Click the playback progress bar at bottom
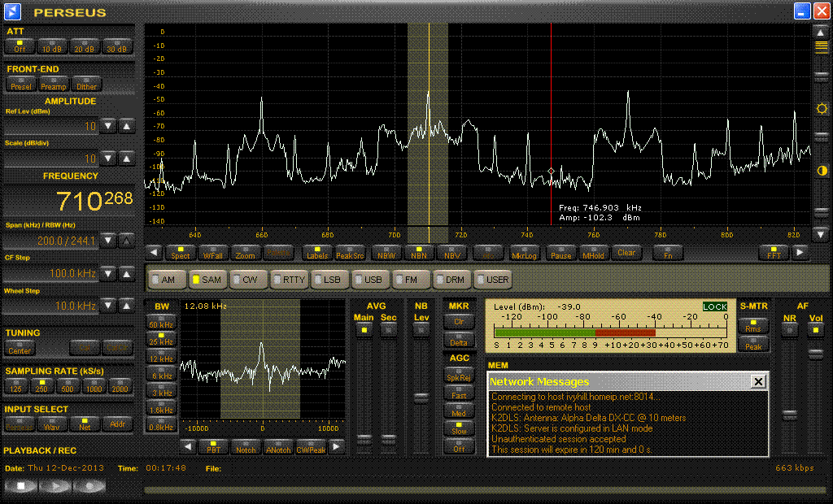The width and height of the screenshot is (833, 504). (485, 490)
